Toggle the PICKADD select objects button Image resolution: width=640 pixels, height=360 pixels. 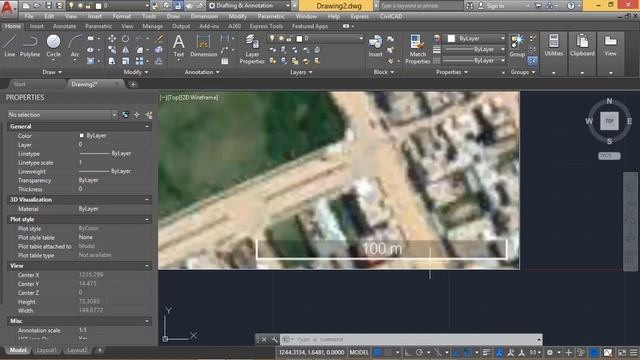[x=125, y=115]
